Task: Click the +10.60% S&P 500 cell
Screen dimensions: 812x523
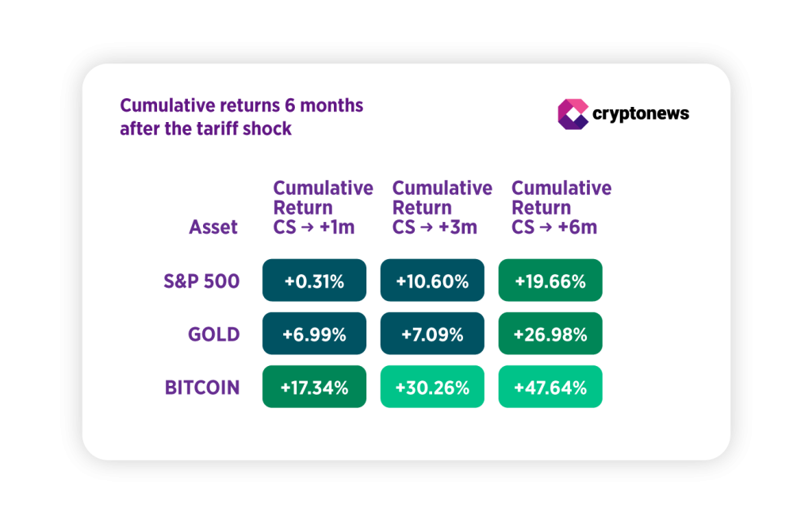Action: pyautogui.click(x=432, y=281)
